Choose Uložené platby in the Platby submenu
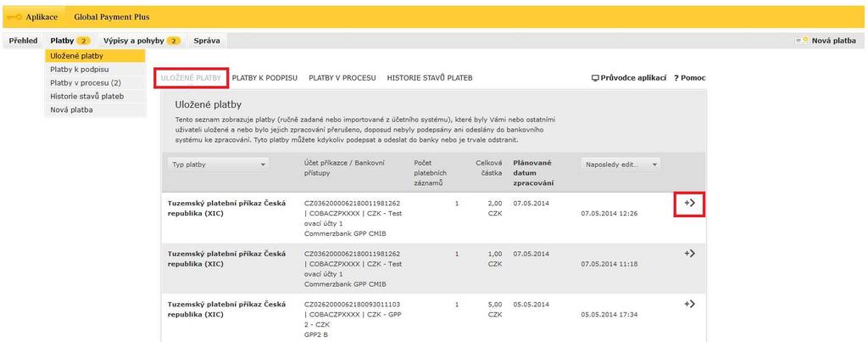 [95, 56]
